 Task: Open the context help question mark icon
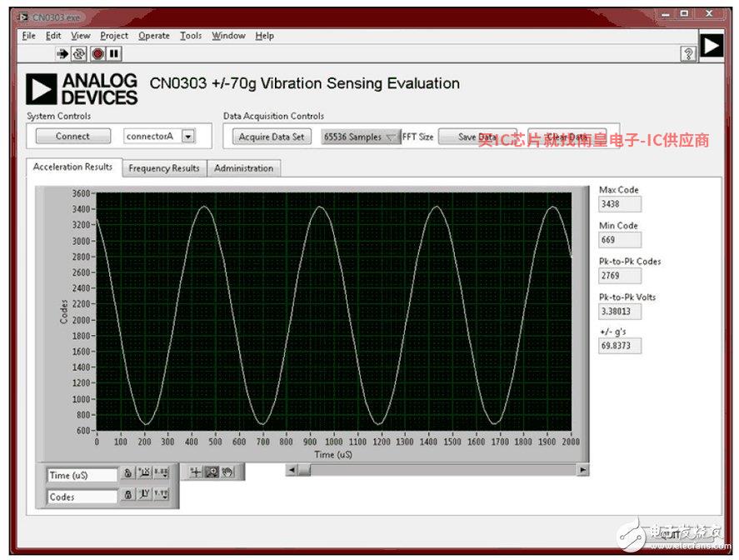click(x=688, y=53)
